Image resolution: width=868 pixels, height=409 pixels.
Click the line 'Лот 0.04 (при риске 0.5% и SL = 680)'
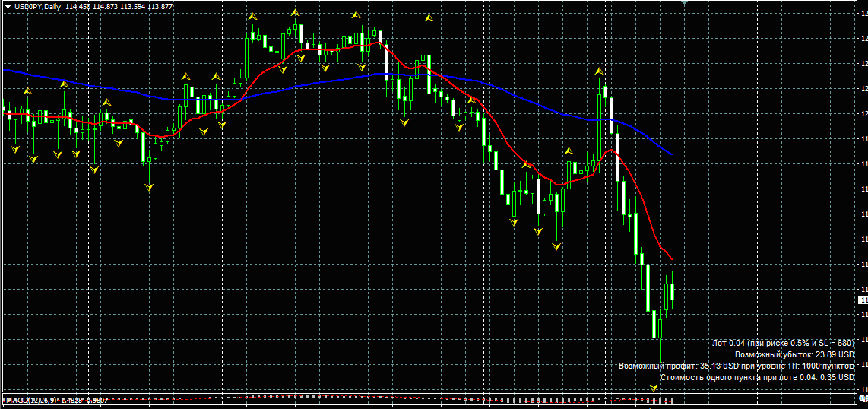pos(784,343)
